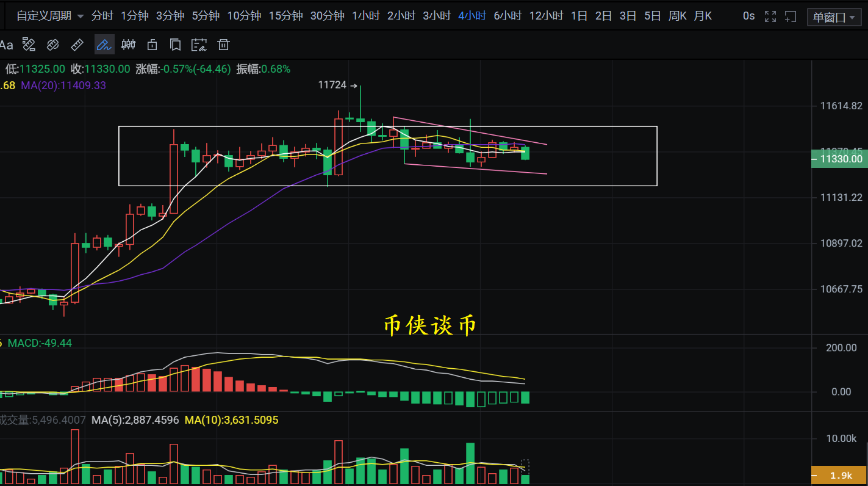The image size is (868, 486).
Task: Click the MACD indicator value label
Action: click(40, 343)
